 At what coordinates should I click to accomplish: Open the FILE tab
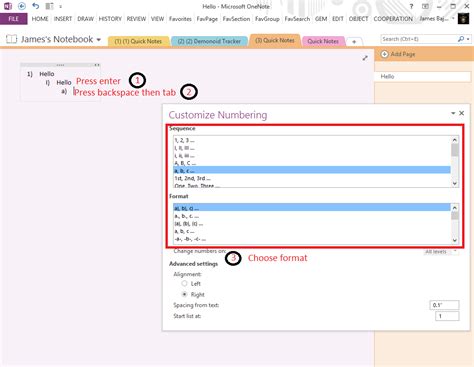14,19
